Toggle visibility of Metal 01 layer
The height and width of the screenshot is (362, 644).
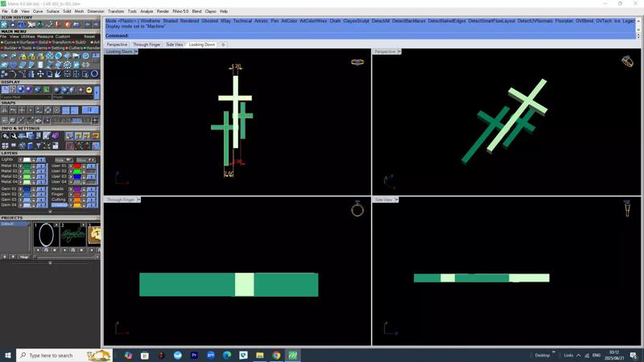[41, 166]
